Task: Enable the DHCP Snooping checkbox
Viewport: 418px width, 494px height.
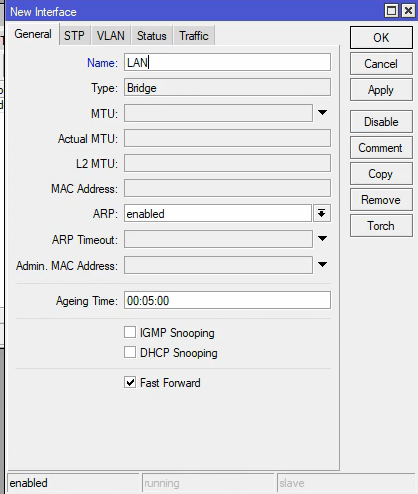Action: [130, 352]
